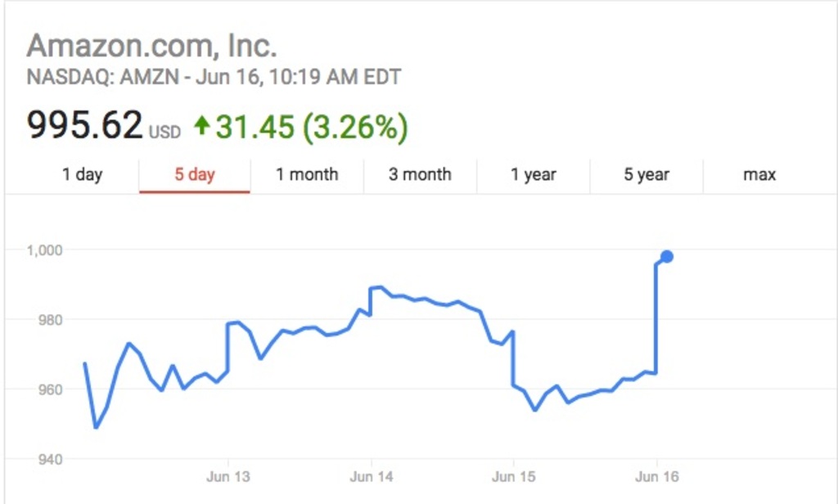Show the max range tab
The image size is (838, 504).
(x=759, y=174)
